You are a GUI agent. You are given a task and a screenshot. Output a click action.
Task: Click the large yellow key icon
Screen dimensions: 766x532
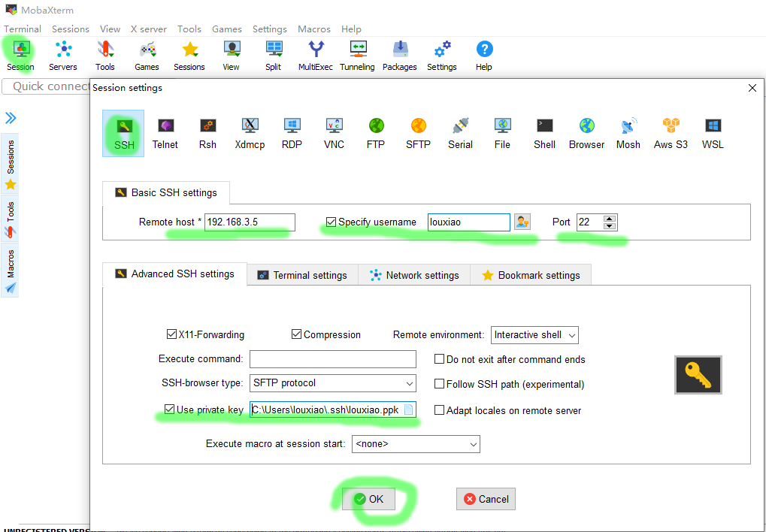(698, 375)
